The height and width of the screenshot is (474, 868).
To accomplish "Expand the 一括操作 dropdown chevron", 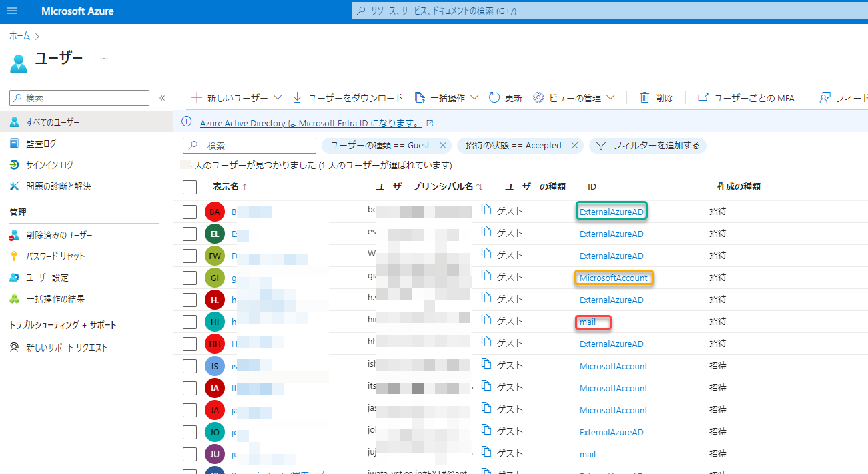I will [x=474, y=97].
